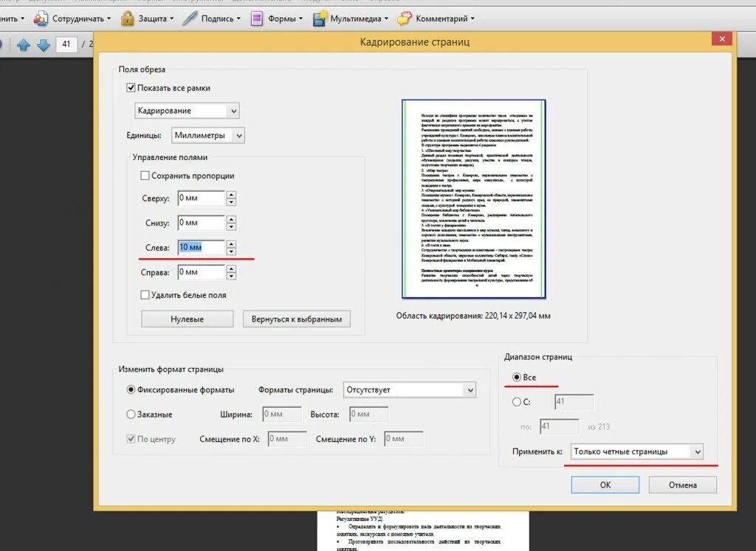
Task: Go to next page with down arrow
Action: 44,45
